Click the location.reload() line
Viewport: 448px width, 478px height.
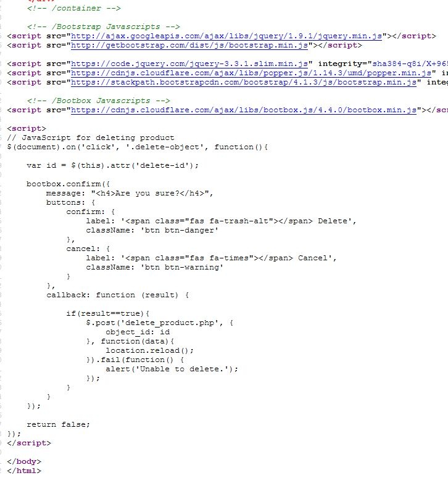point(149,350)
